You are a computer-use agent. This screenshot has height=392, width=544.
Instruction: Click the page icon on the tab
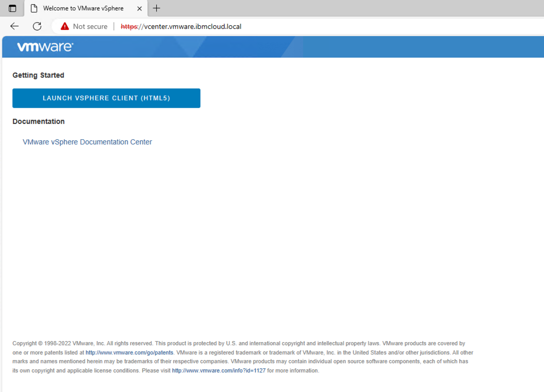[34, 8]
